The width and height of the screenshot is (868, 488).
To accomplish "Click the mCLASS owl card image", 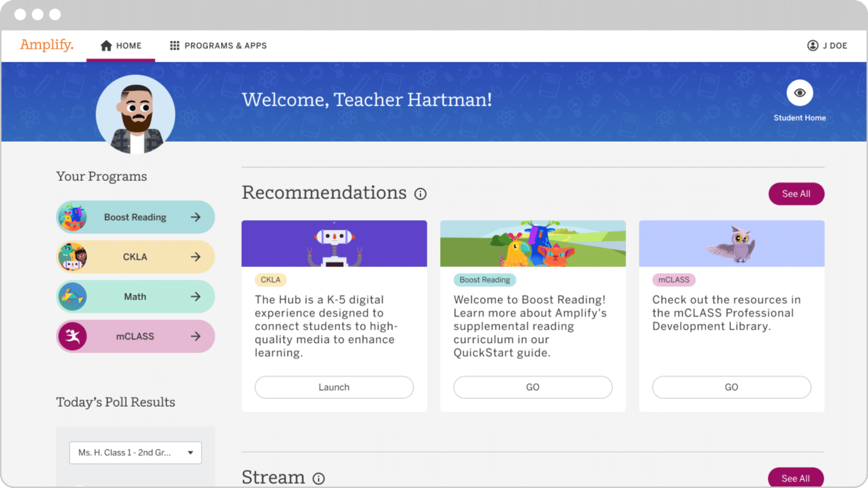I will tap(731, 243).
